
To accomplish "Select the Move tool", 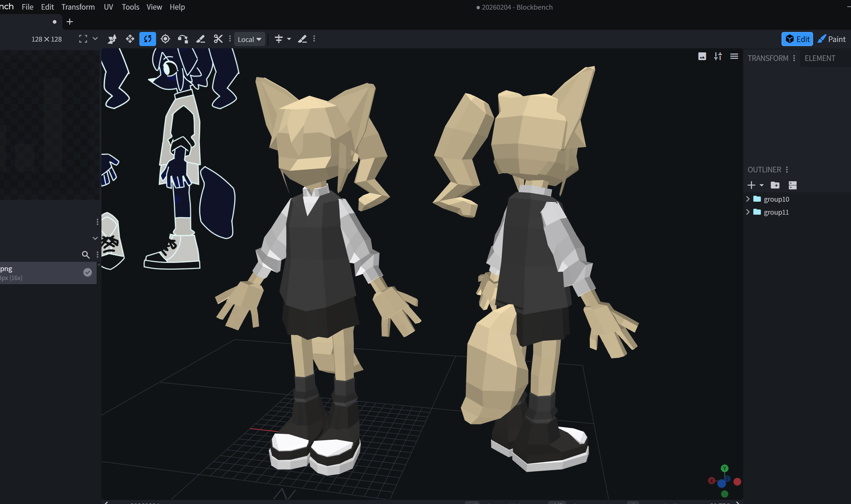I will tap(130, 39).
